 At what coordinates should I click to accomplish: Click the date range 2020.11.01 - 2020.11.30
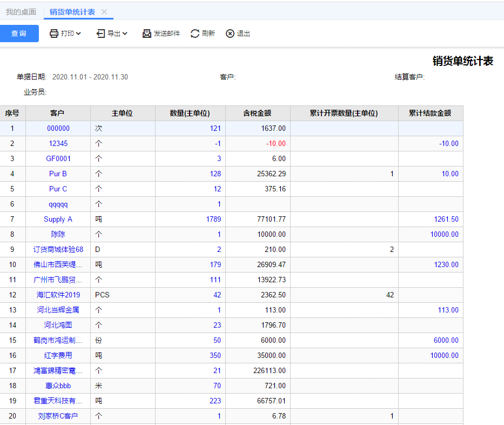(90, 77)
